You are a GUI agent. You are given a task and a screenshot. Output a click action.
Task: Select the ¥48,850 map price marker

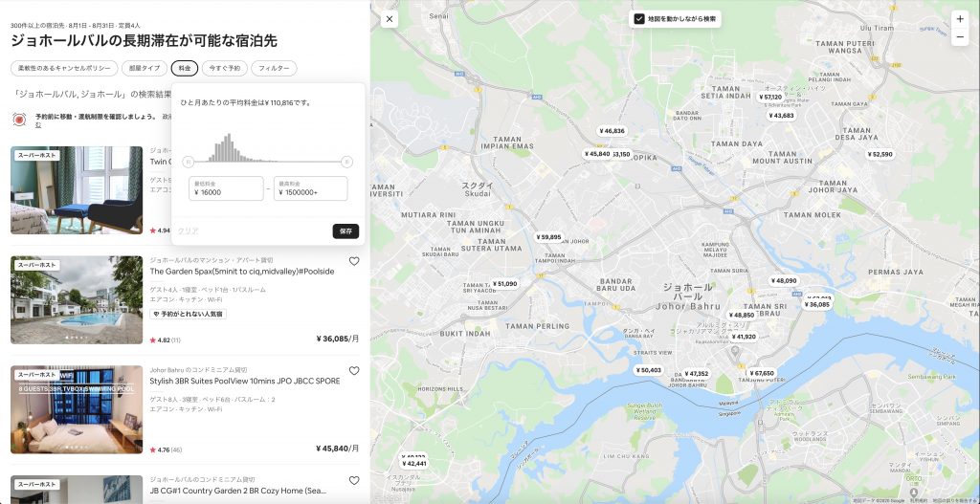pos(742,316)
